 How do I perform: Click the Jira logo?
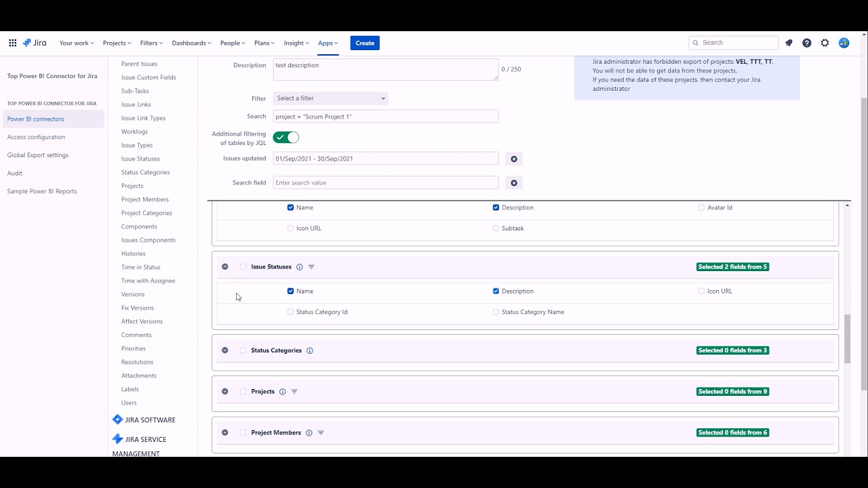click(35, 43)
